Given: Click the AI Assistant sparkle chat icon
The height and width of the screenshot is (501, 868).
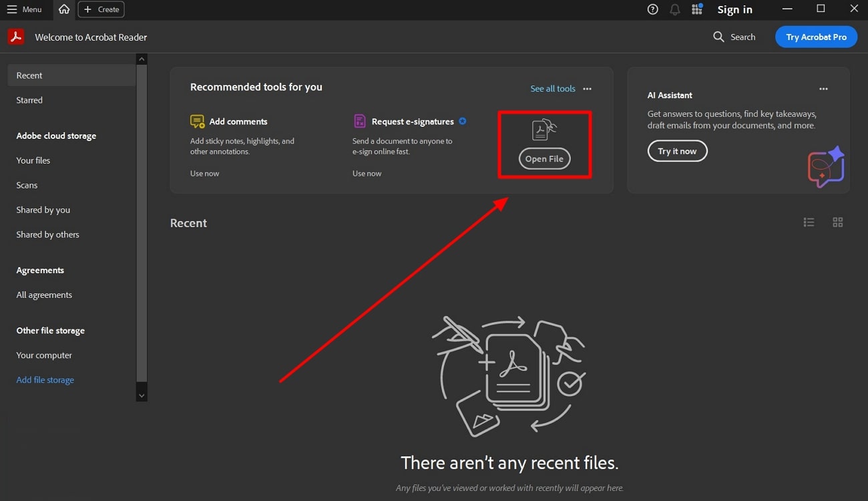Looking at the screenshot, I should [827, 167].
